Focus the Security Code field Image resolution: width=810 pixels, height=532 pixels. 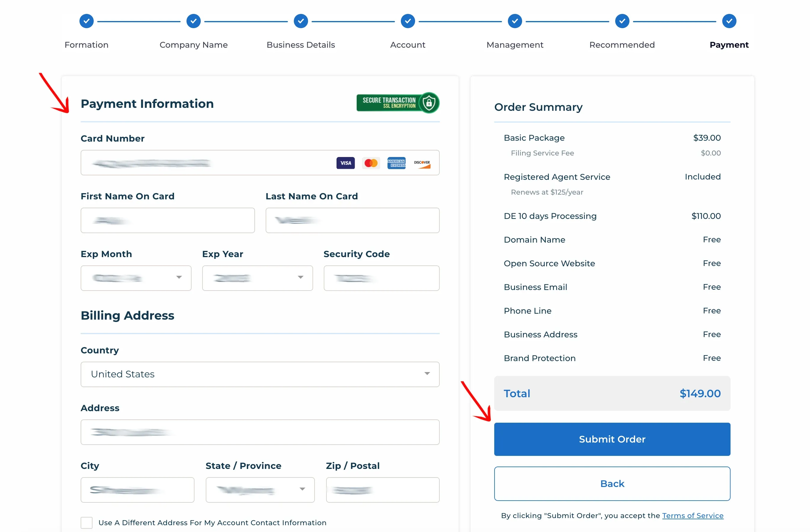[382, 278]
